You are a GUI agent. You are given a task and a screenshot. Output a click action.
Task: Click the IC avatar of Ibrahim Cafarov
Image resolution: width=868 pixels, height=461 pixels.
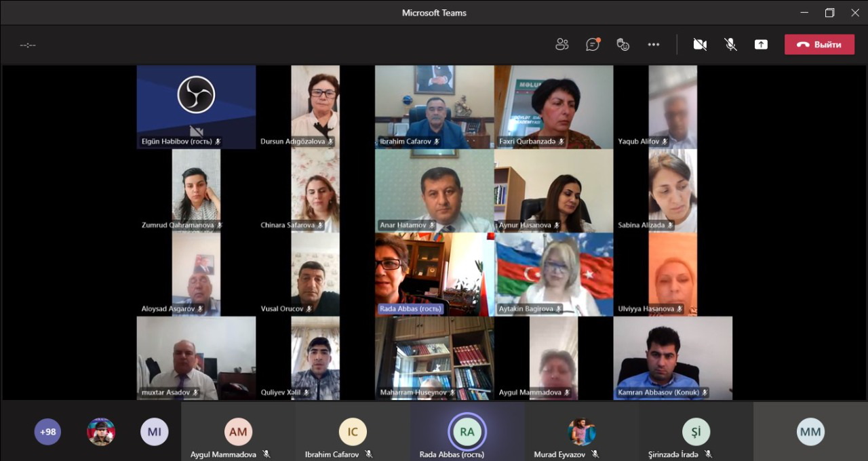click(353, 432)
